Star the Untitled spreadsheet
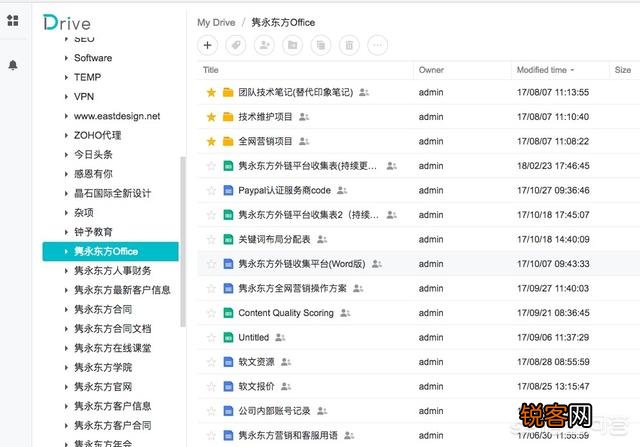 pyautogui.click(x=211, y=337)
